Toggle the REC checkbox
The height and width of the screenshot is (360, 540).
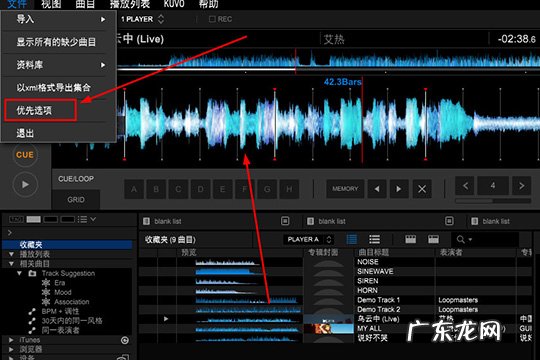pos(212,19)
